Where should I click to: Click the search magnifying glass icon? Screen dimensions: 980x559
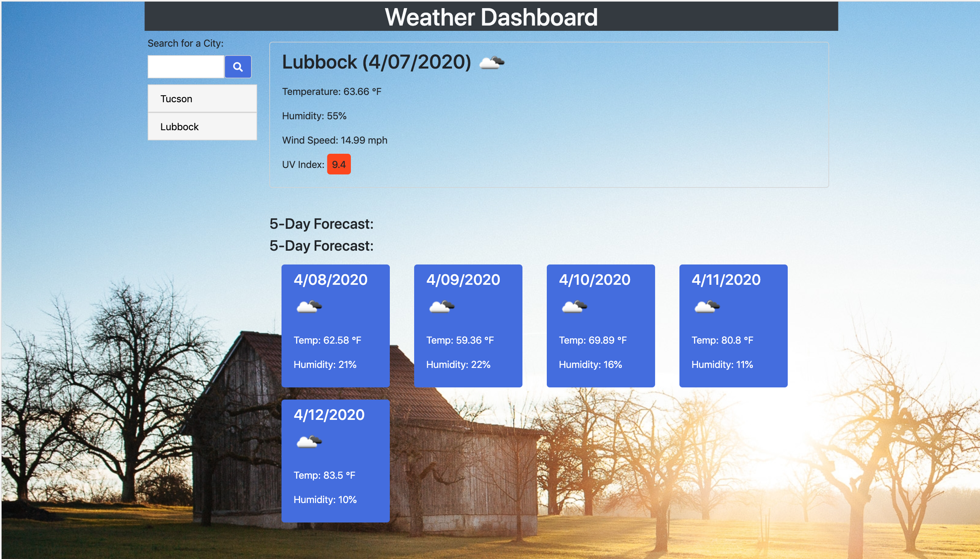click(238, 66)
